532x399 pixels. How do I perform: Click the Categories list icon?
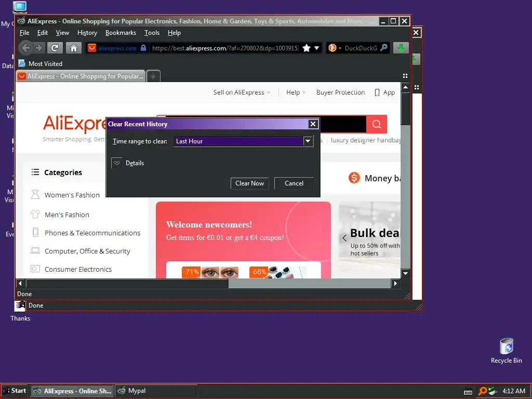click(x=35, y=172)
